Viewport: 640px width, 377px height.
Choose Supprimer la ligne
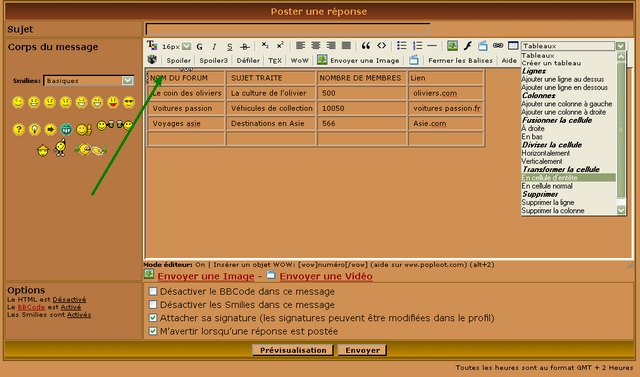(x=548, y=202)
